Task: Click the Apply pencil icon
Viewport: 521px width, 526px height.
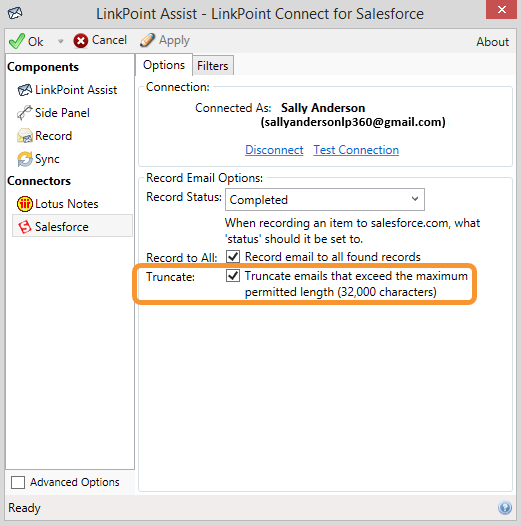Action: [x=147, y=40]
